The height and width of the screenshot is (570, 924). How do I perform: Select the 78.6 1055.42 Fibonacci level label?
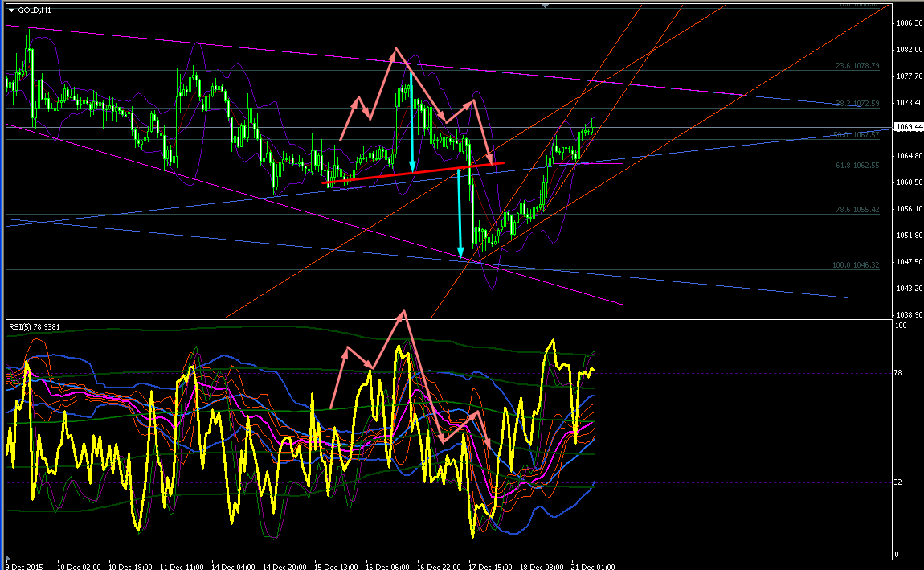coord(857,209)
